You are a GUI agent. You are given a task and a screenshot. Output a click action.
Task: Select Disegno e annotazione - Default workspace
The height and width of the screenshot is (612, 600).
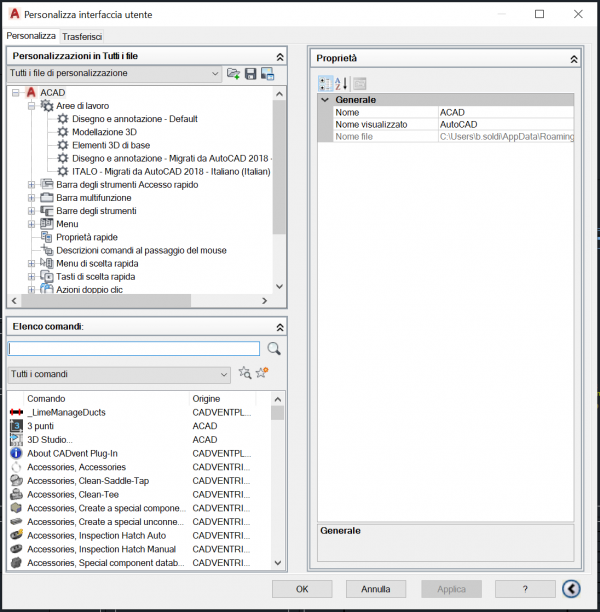(135, 119)
